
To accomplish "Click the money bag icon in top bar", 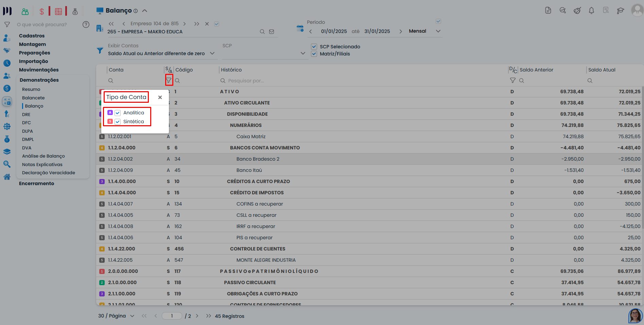I will (75, 12).
